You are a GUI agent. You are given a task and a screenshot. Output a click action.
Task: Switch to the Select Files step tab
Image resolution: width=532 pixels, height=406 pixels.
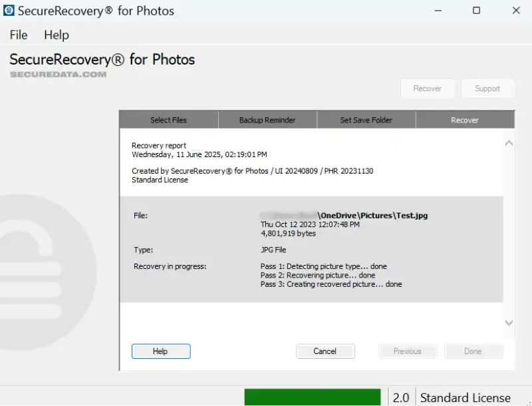[x=169, y=120]
